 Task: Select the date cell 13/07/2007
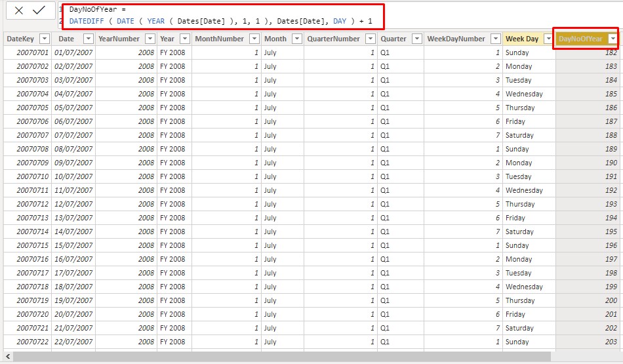[x=73, y=218]
